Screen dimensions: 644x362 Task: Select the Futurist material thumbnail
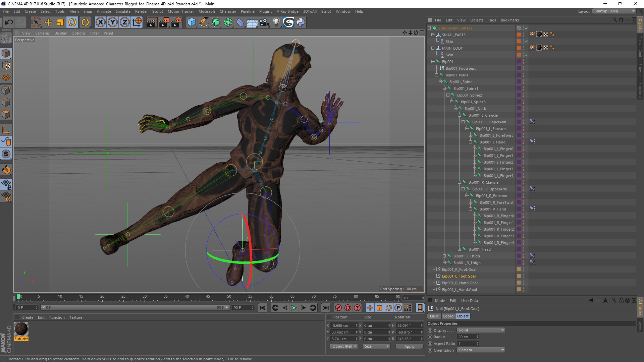tap(21, 329)
